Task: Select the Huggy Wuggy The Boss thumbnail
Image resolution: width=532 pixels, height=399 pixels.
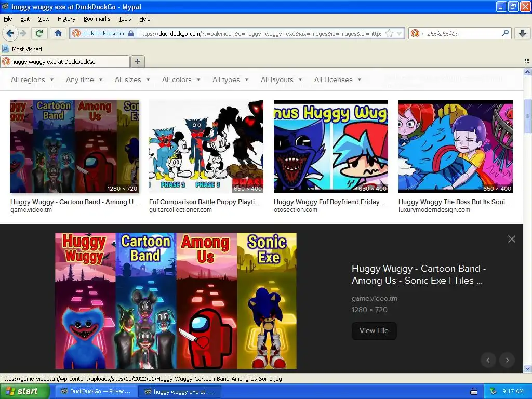Action: click(x=455, y=147)
